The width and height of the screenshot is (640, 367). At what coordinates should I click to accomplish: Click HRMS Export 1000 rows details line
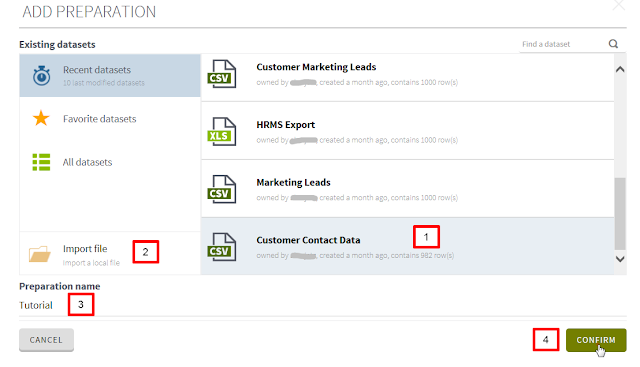(x=357, y=140)
